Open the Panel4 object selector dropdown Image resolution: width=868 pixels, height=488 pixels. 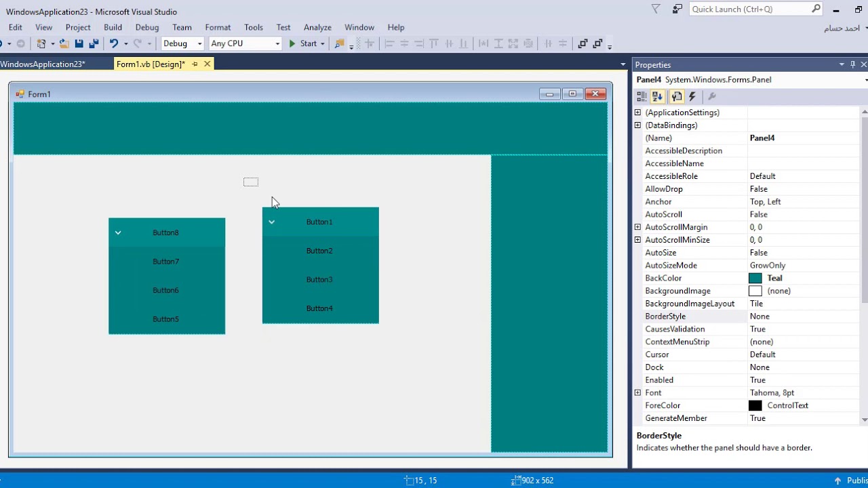[865, 80]
